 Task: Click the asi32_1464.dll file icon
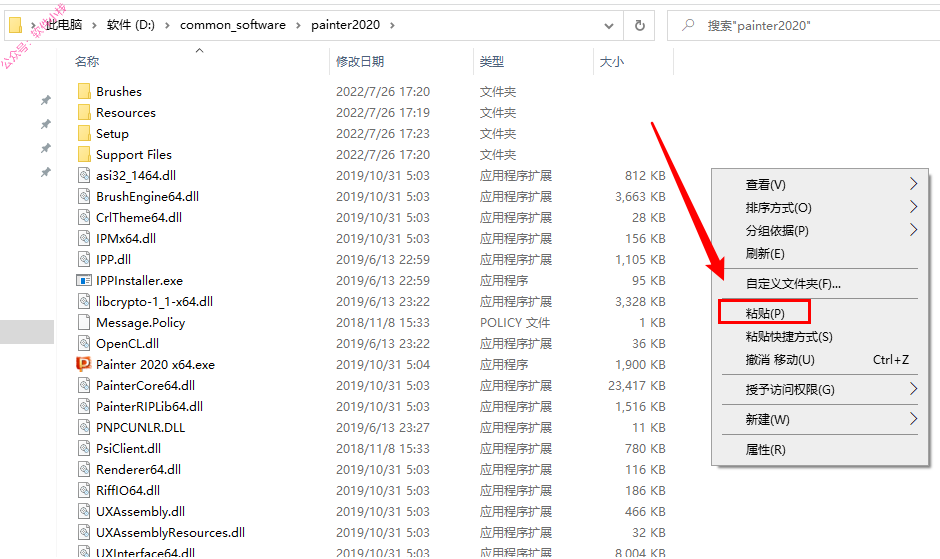(84, 175)
